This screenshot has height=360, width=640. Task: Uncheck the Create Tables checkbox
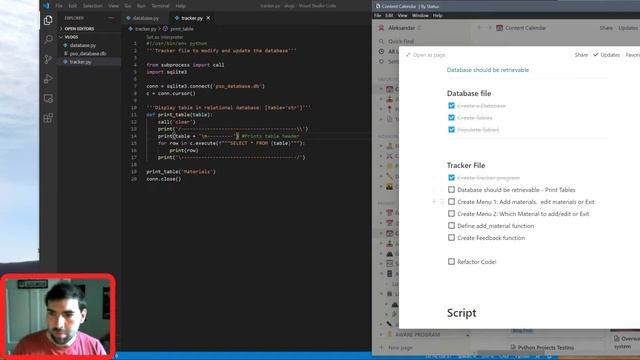[451, 118]
